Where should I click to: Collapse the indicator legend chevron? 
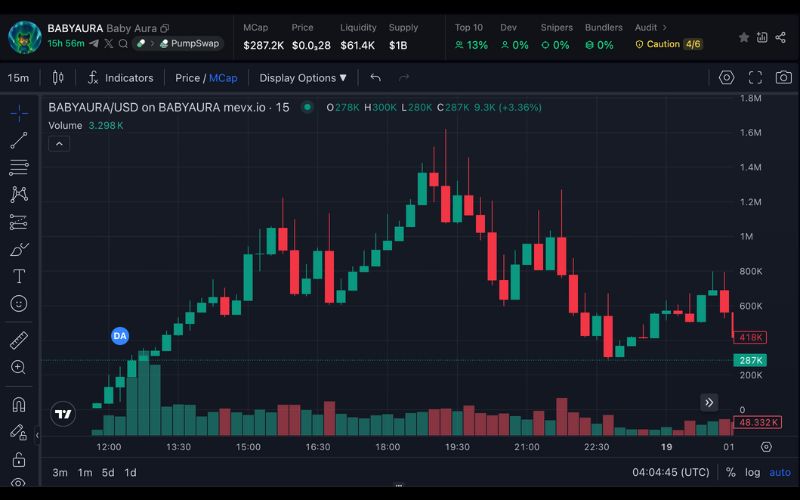[59, 144]
